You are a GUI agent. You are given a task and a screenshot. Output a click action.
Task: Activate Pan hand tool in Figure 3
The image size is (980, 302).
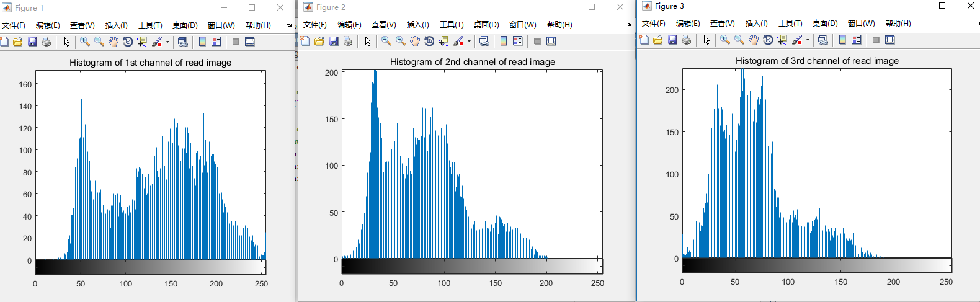click(x=753, y=40)
